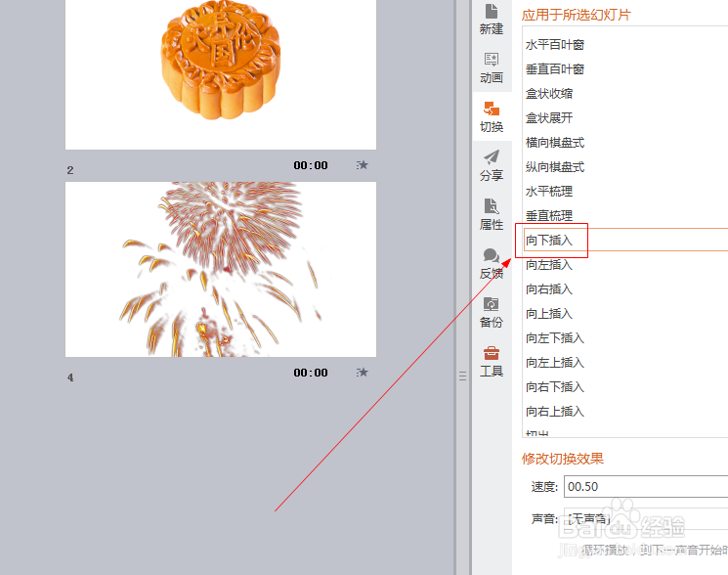Screen dimensions: 728x575
Task: Open the 分享 share panel
Action: (492, 165)
